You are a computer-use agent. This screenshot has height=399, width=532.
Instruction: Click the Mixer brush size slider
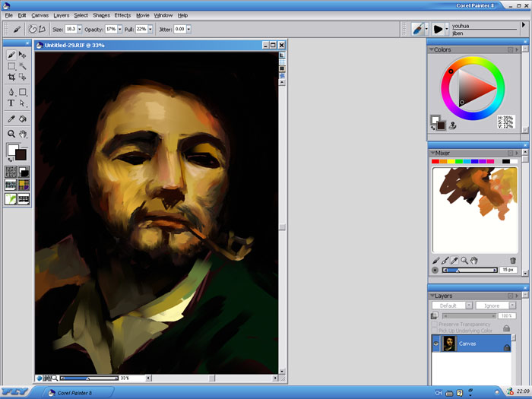pyautogui.click(x=470, y=270)
